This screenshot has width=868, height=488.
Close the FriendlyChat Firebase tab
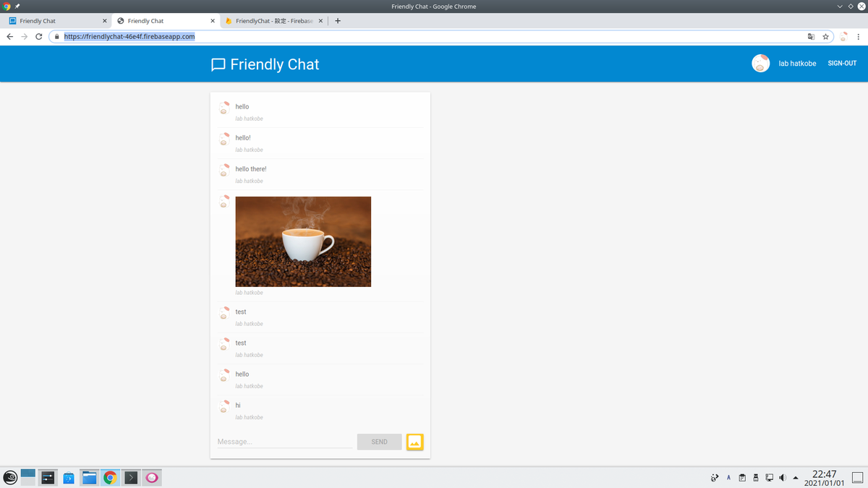(321, 21)
